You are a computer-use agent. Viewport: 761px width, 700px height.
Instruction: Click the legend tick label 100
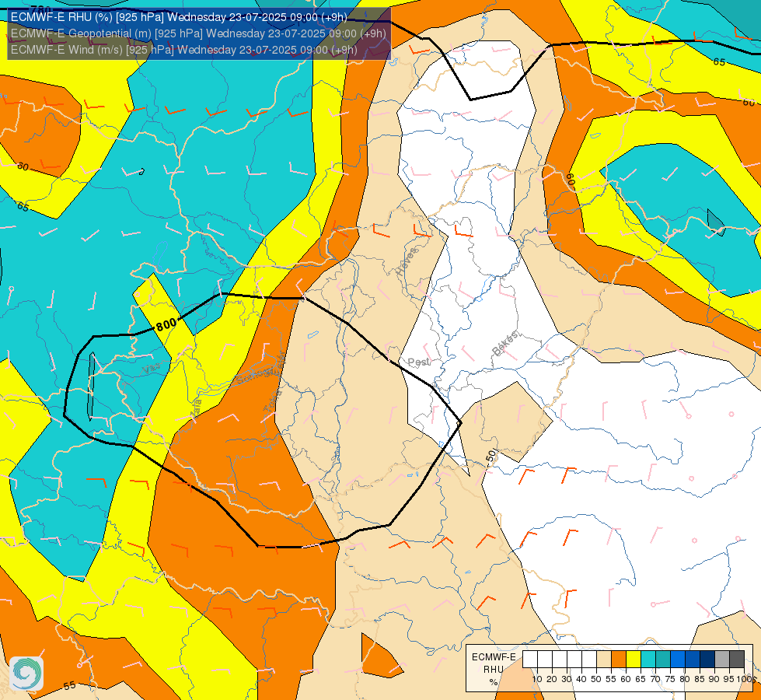(744, 680)
